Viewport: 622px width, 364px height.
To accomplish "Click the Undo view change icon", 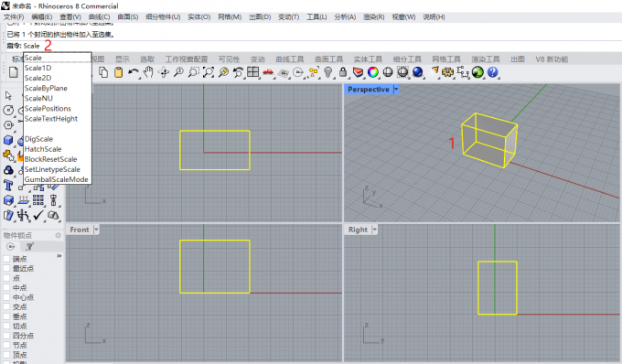I will [x=238, y=72].
